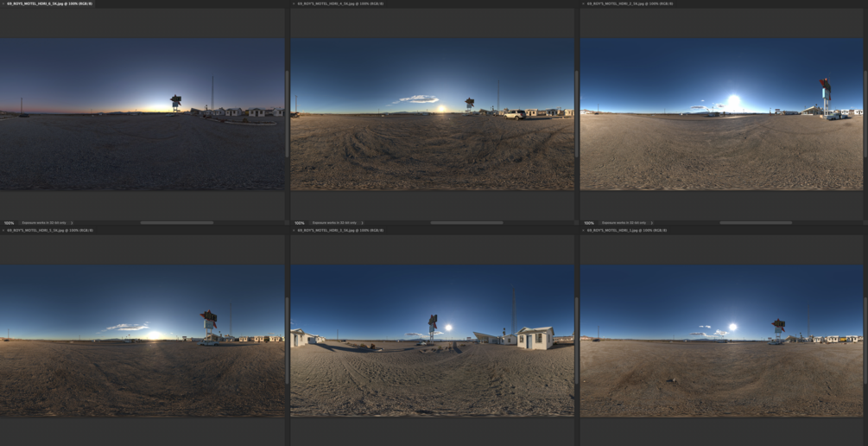Close the HDRI_4_5K.jpg document tab
Image resolution: width=868 pixels, height=446 pixels.
click(x=294, y=3)
